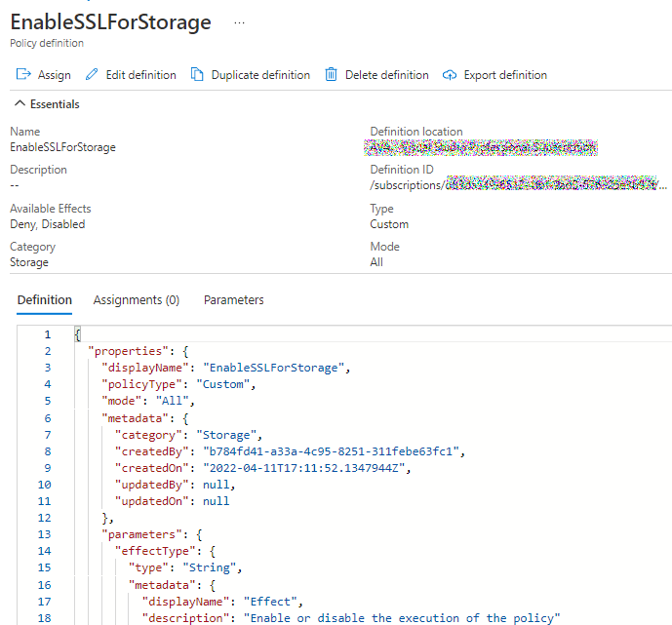This screenshot has width=672, height=625.
Task: Click Duplicate definition text
Action: coord(260,75)
